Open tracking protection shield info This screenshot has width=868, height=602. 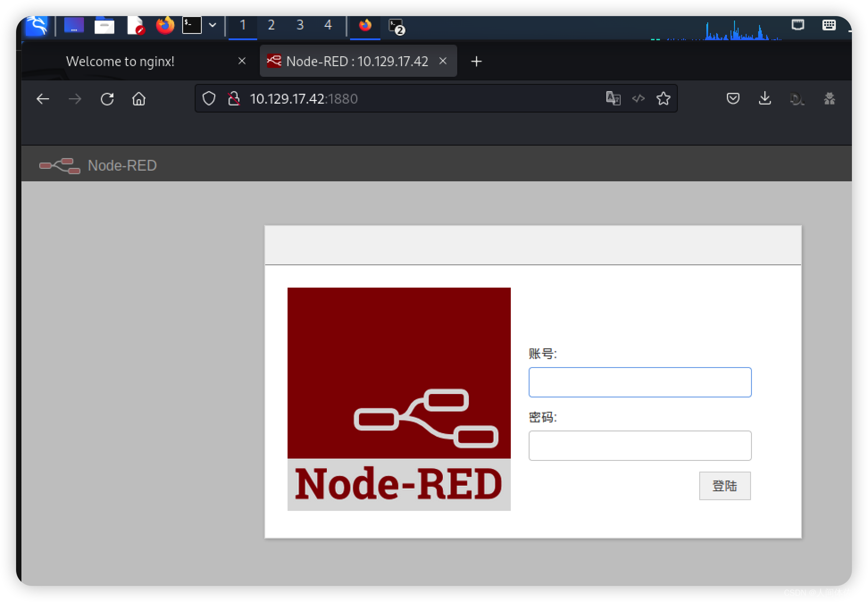209,99
